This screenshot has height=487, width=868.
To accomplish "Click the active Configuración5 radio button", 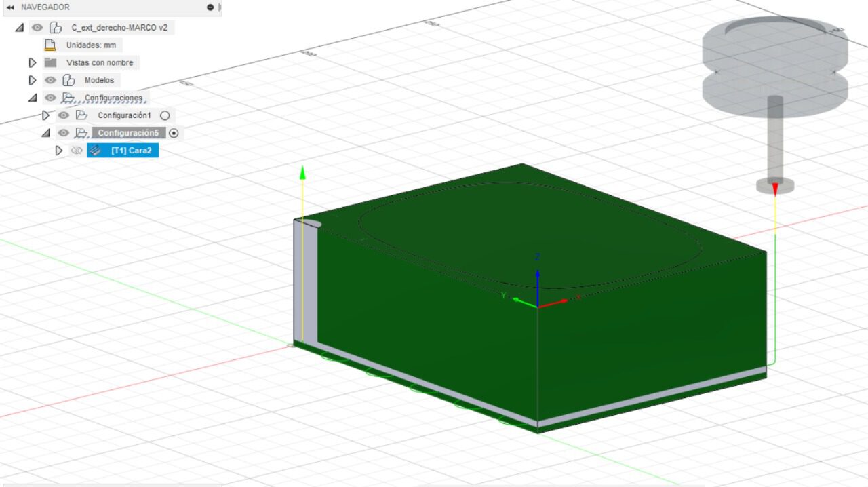I will coord(174,133).
